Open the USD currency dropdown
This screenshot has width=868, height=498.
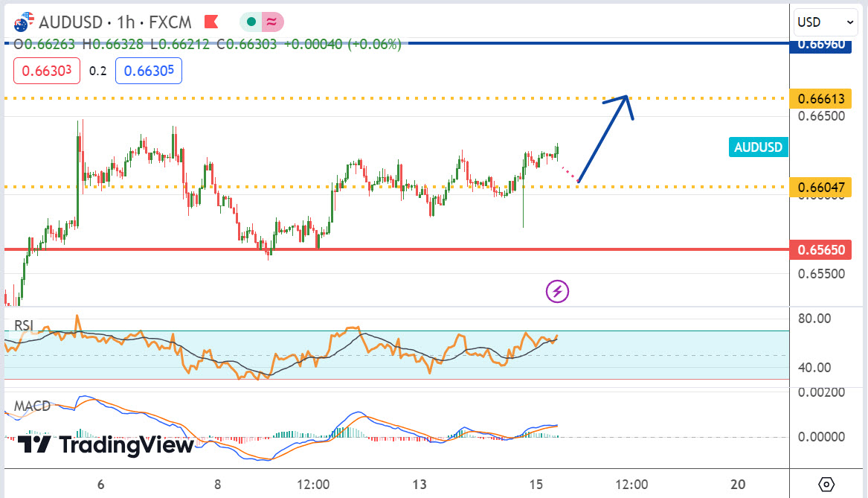click(826, 22)
